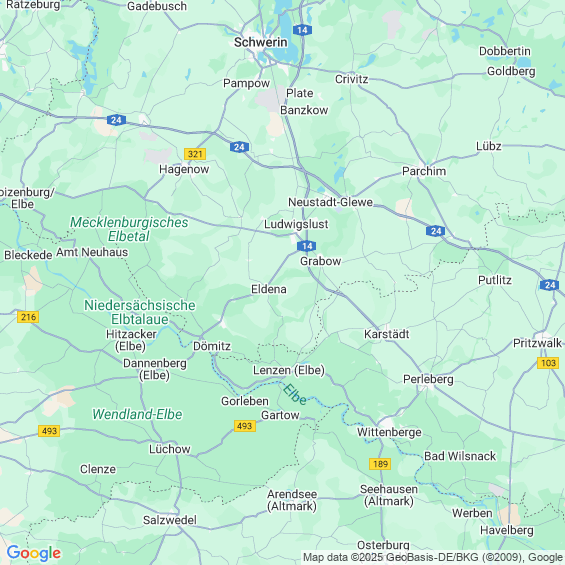
Task: Select the Ludwigslust town label
Action: click(x=296, y=224)
